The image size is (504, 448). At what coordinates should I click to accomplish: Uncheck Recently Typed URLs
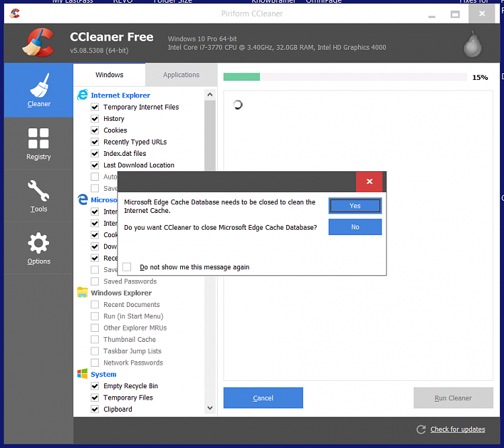[95, 142]
